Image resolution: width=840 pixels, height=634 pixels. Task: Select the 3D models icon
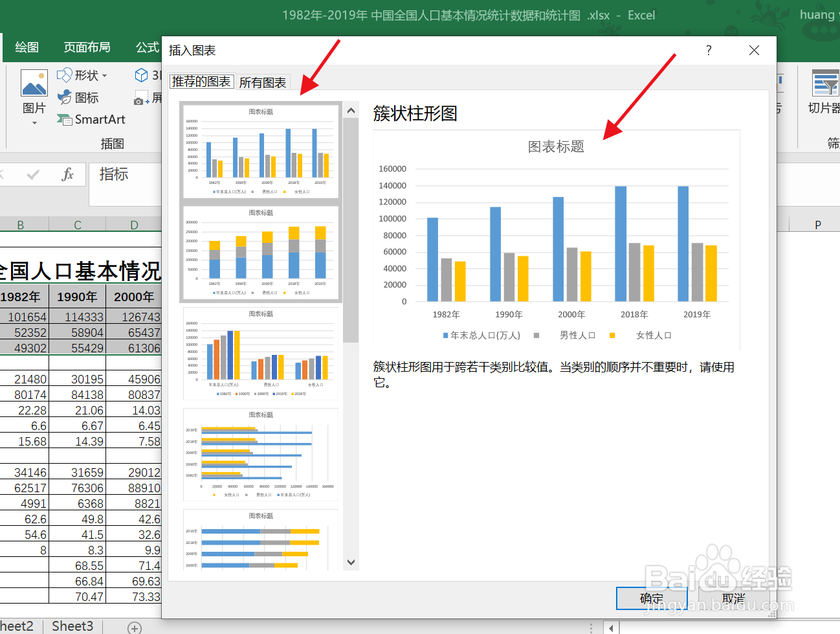pos(142,74)
